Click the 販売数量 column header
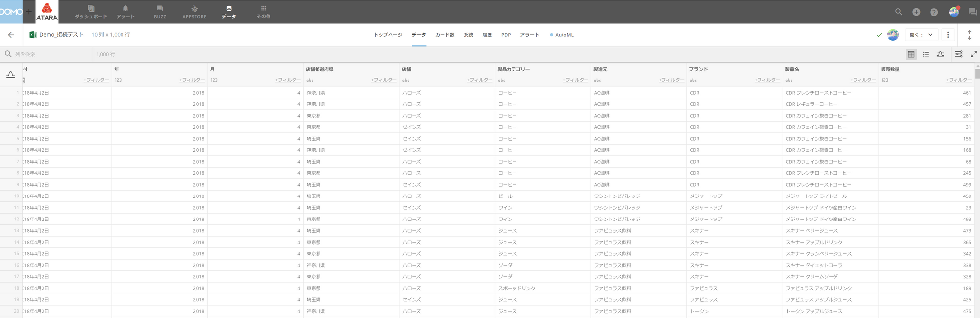 click(890, 69)
